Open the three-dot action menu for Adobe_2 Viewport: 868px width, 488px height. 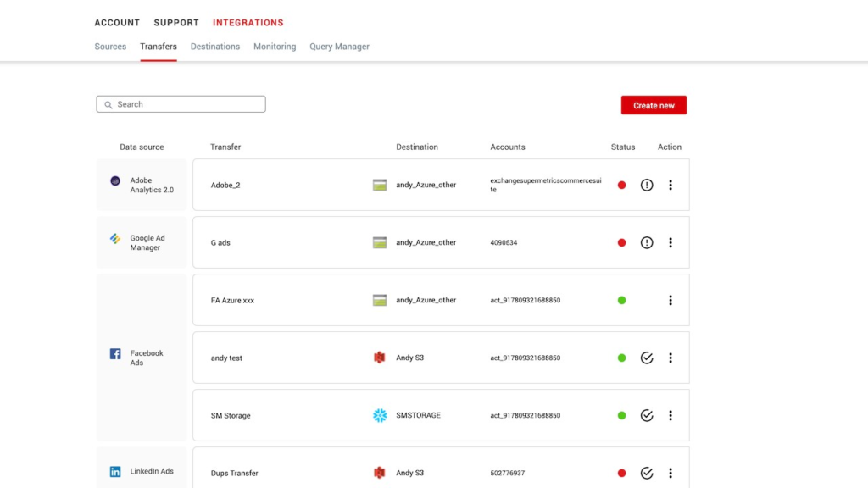(670, 185)
